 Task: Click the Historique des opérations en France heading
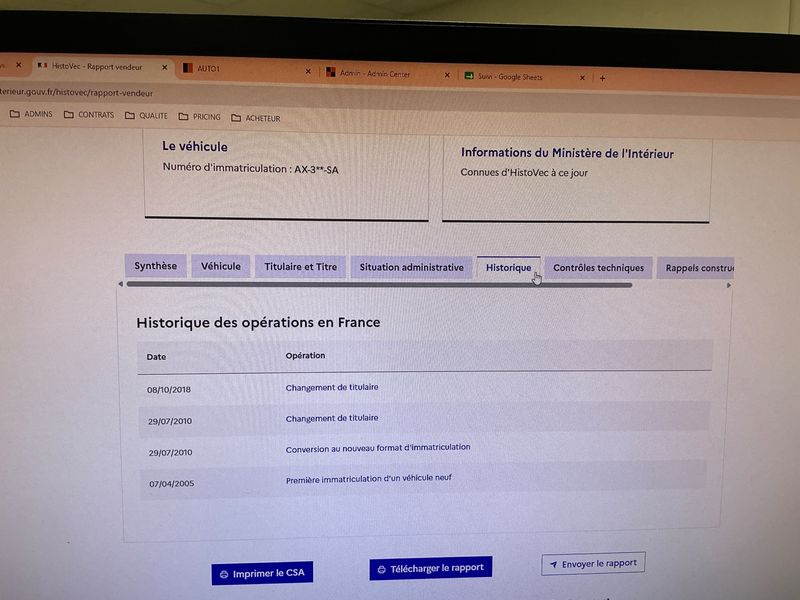(x=258, y=322)
